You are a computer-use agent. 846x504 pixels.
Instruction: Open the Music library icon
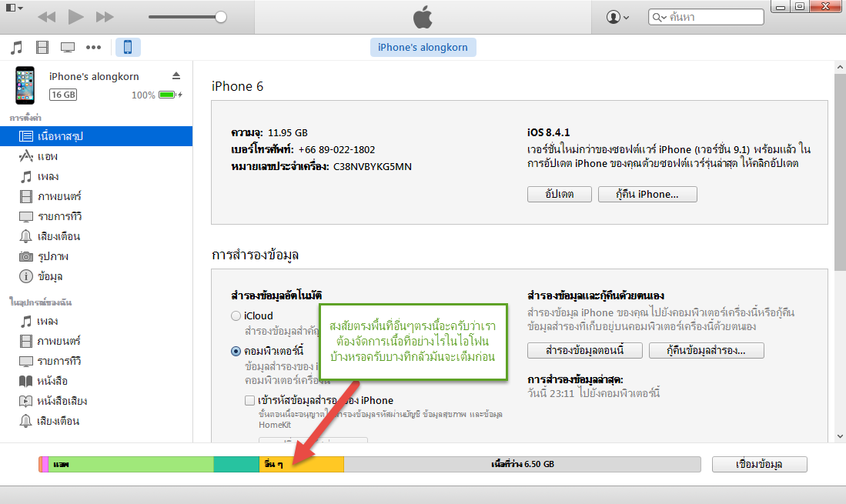click(17, 48)
